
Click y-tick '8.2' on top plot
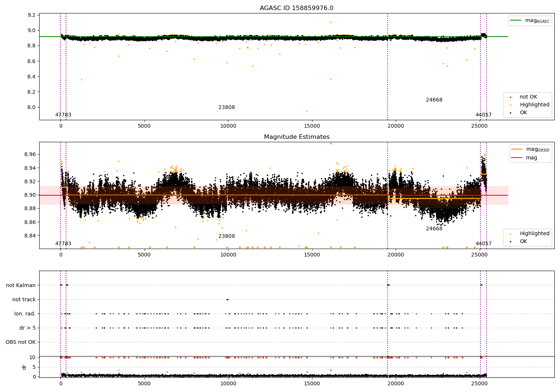pos(32,92)
